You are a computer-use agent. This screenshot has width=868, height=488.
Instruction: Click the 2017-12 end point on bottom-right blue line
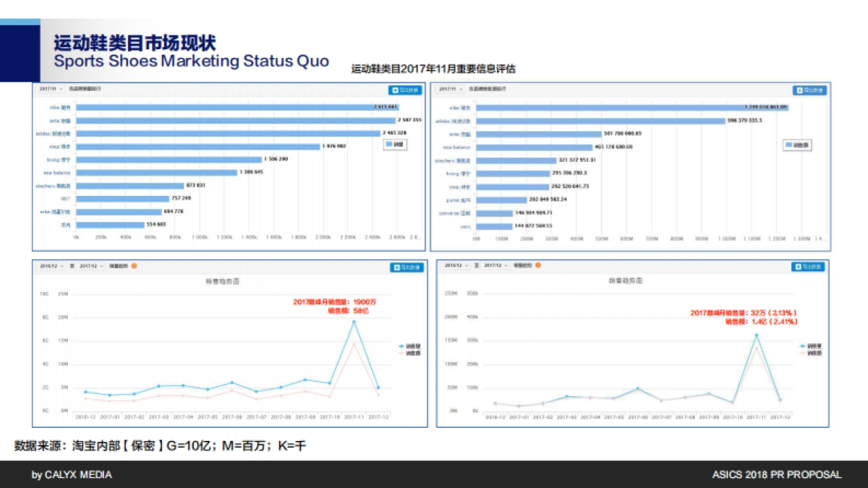pyautogui.click(x=780, y=400)
